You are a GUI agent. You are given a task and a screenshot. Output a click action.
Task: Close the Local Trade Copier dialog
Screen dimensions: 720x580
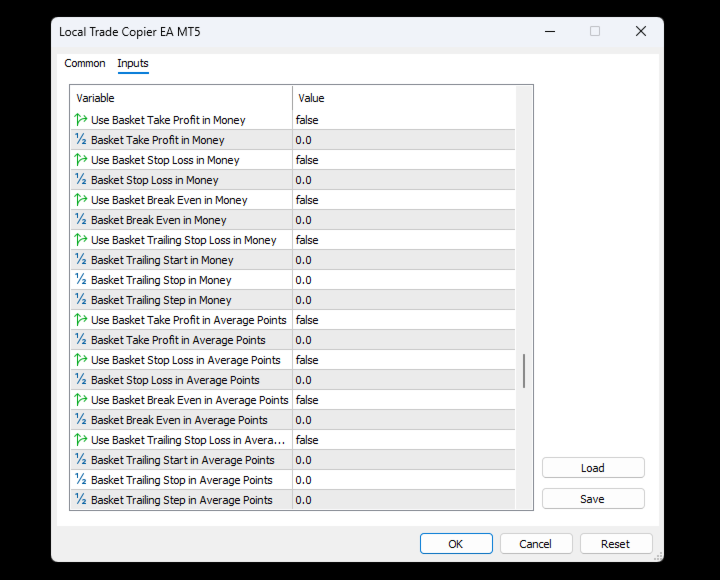641,31
